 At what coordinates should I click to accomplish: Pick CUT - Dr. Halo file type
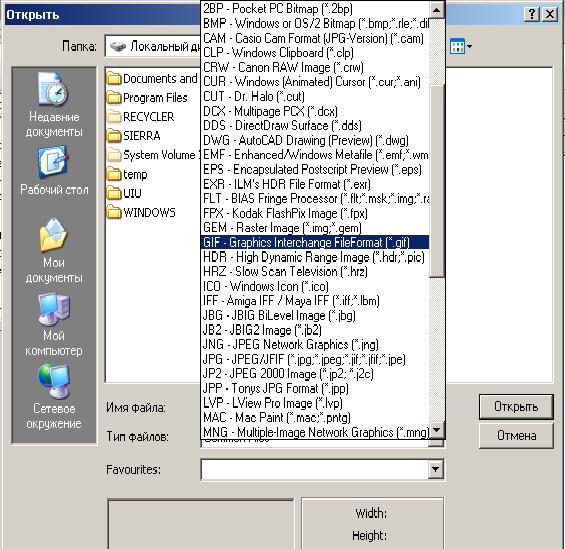[315, 97]
